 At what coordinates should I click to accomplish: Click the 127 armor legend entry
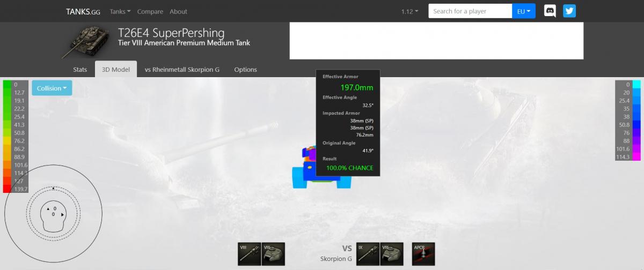tap(14, 181)
